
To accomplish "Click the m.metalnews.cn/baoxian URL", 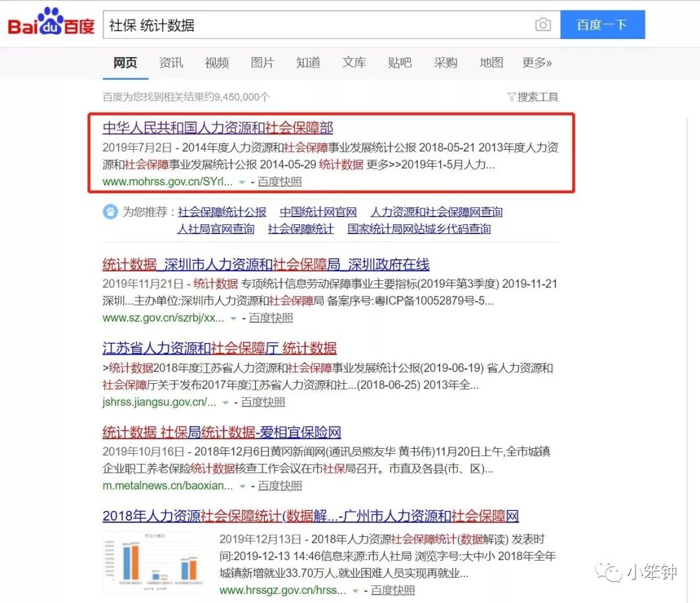I will pyautogui.click(x=168, y=486).
